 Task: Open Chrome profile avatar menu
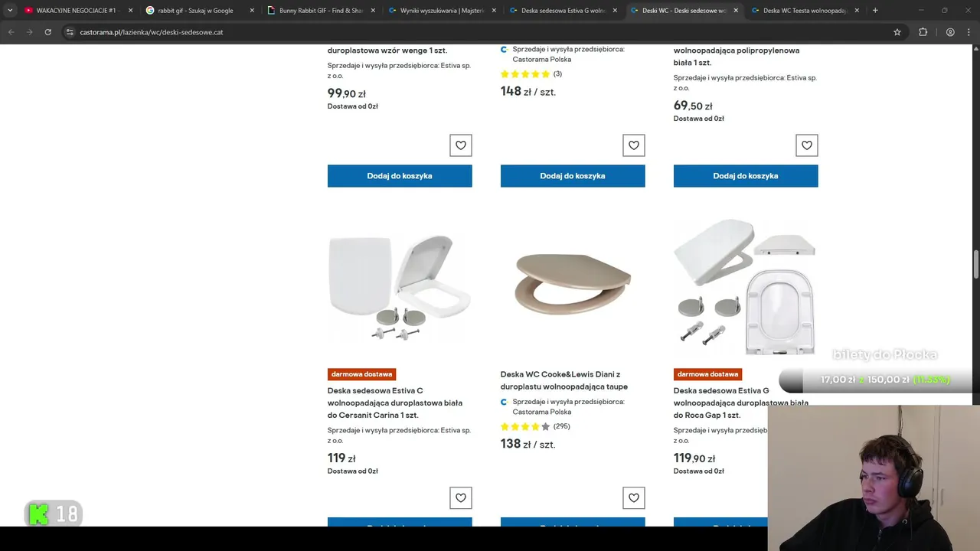[x=950, y=32]
